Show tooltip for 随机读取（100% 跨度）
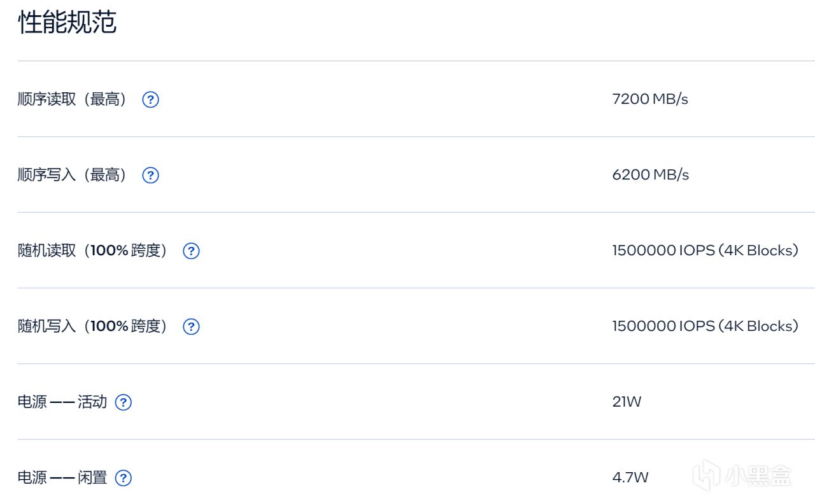The height and width of the screenshot is (504, 815). pyautogui.click(x=191, y=251)
